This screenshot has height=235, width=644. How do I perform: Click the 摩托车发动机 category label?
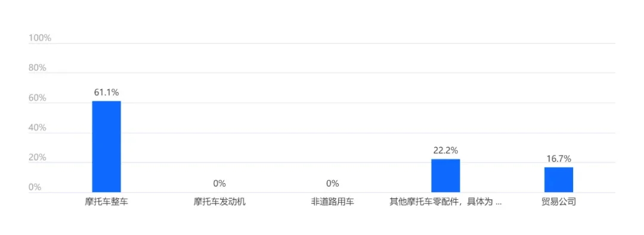pyautogui.click(x=219, y=202)
